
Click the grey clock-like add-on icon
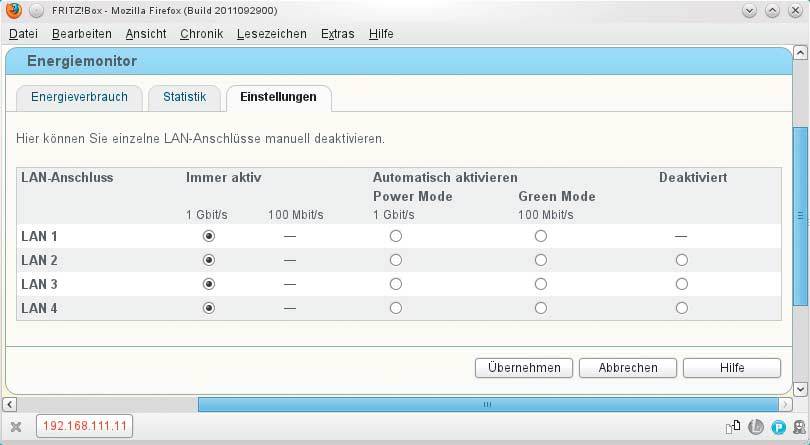[756, 427]
